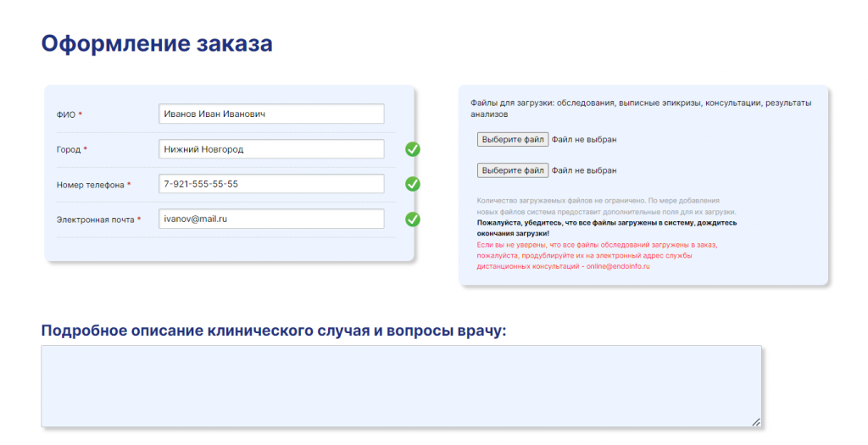Click the bold Пожалуйста, убедитесь warning text
The width and height of the screenshot is (868, 445).
click(607, 228)
